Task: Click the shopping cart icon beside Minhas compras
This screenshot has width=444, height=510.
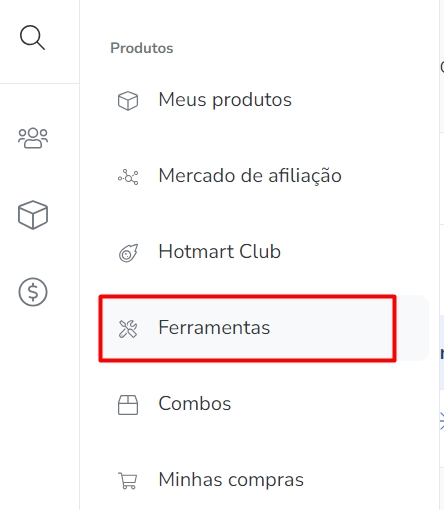Action: click(128, 481)
